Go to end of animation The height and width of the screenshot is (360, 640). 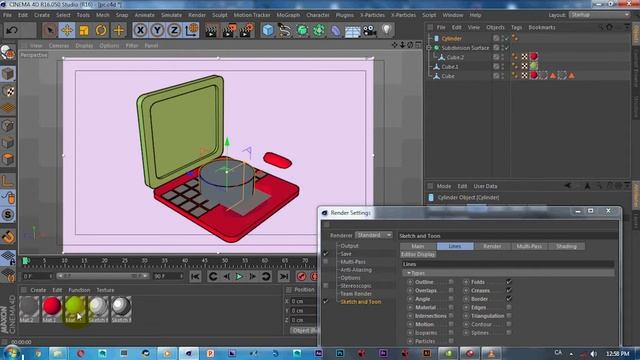pos(284,276)
